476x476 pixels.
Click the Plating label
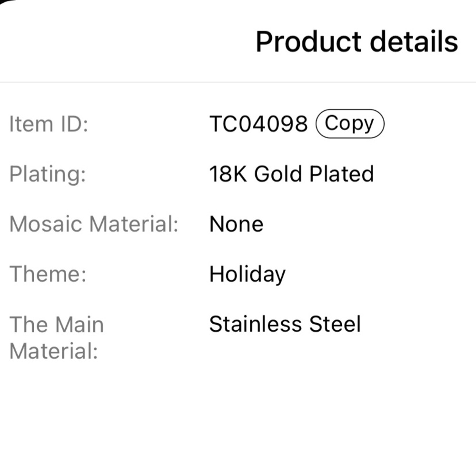point(48,174)
